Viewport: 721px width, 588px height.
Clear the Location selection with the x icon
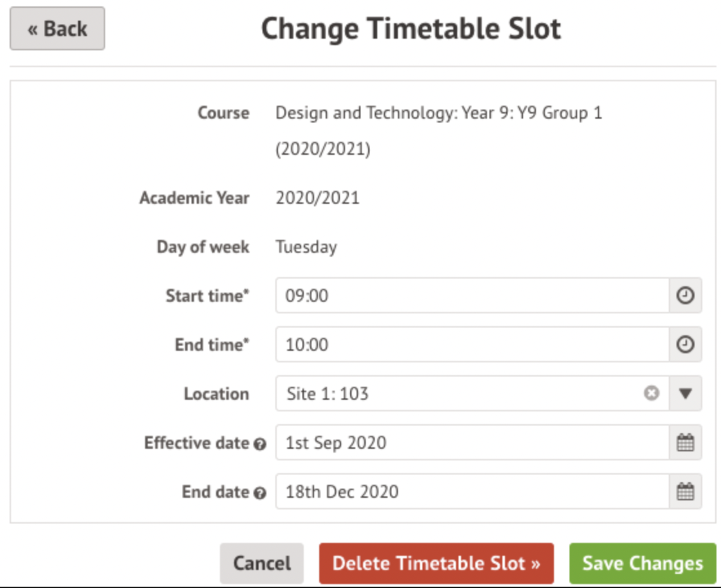(651, 393)
